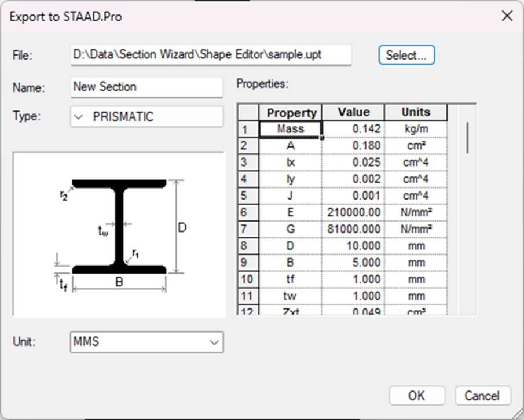Screen dimensions: 524x420
Task: Select the D property cell
Action: tap(291, 246)
